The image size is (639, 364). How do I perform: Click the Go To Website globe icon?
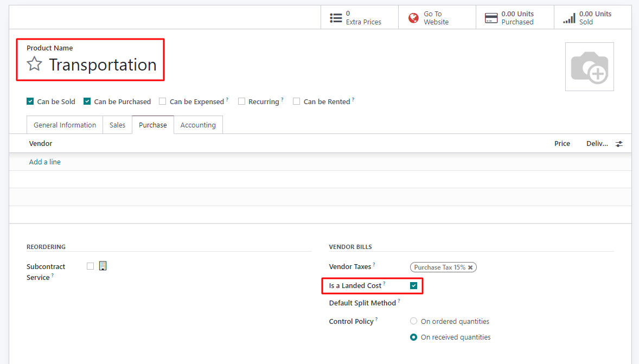point(413,18)
